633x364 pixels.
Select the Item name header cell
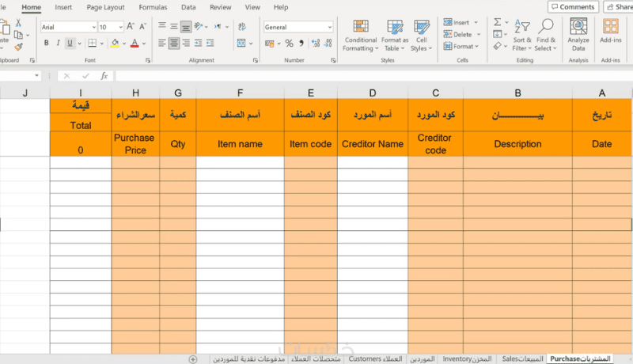pyautogui.click(x=241, y=144)
